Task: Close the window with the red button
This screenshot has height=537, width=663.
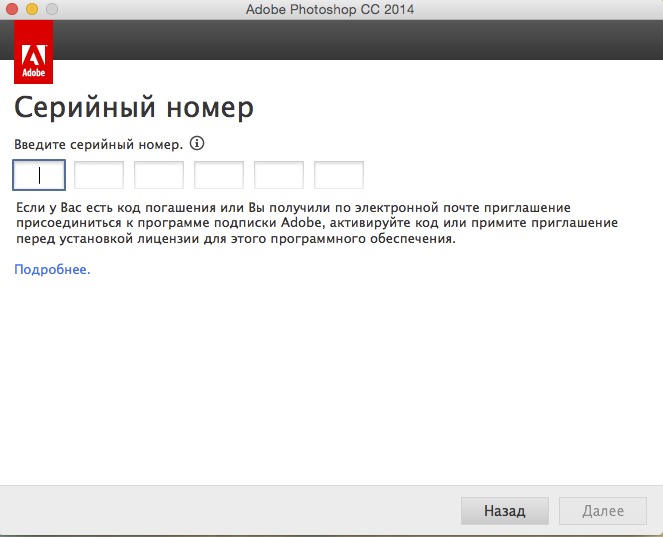Action: point(12,9)
